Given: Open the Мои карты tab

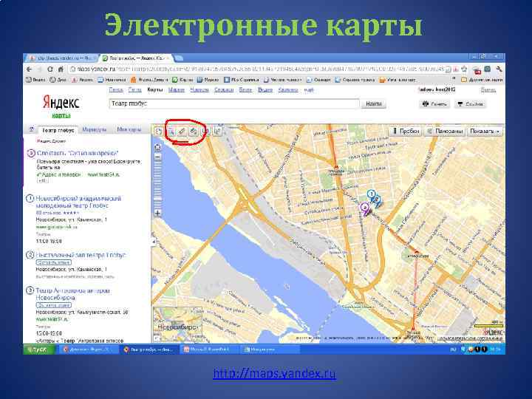Looking at the screenshot, I should pos(129,129).
